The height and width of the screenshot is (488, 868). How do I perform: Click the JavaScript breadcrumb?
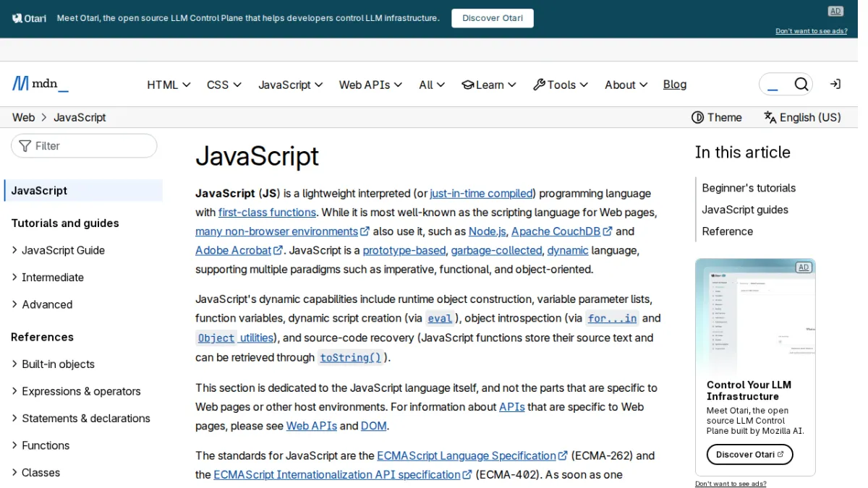pos(80,117)
